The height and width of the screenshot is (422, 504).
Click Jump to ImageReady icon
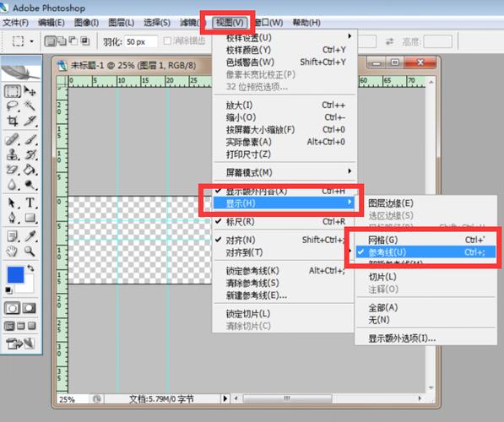tap(20, 344)
